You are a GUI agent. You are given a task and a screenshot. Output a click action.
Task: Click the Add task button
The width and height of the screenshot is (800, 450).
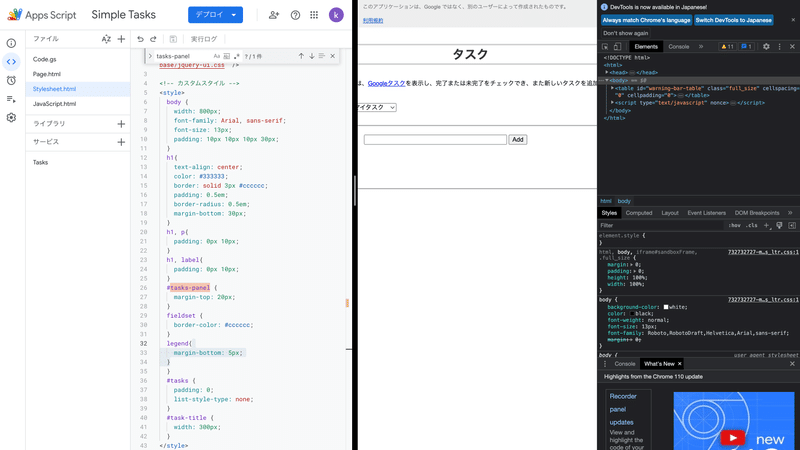pyautogui.click(x=517, y=139)
